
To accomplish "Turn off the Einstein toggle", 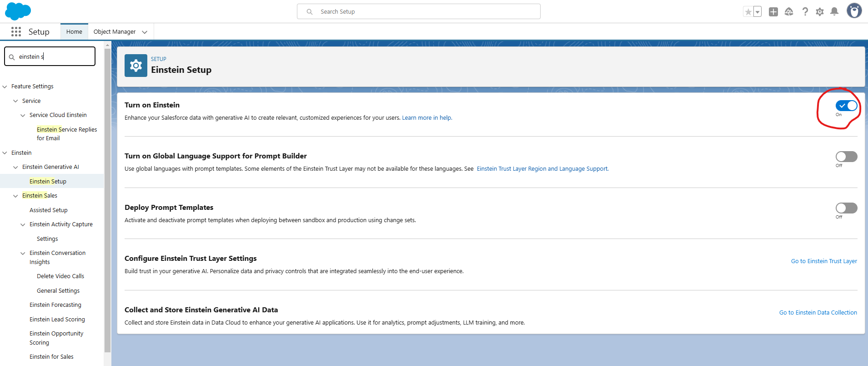I will [846, 106].
